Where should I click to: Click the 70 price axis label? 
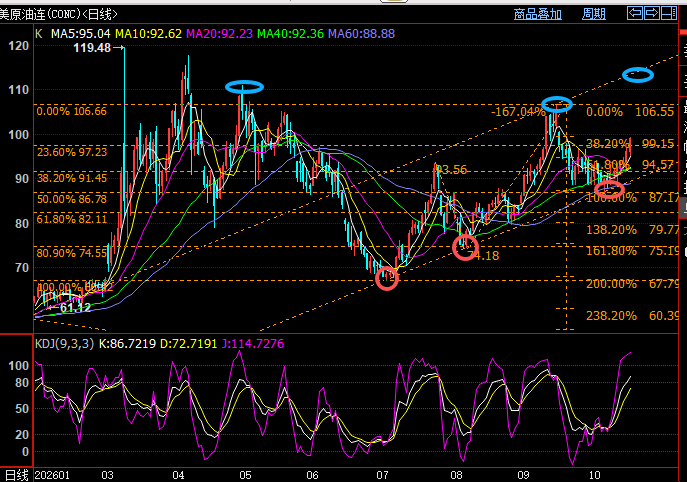(21, 268)
